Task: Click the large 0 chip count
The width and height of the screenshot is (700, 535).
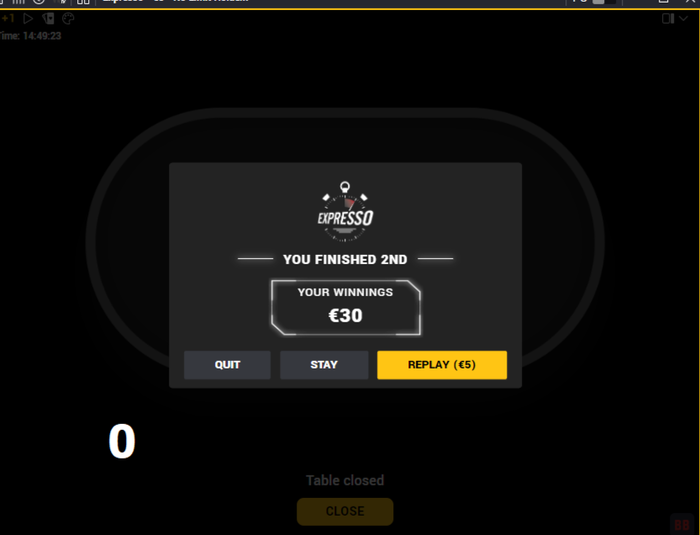Action: click(122, 441)
